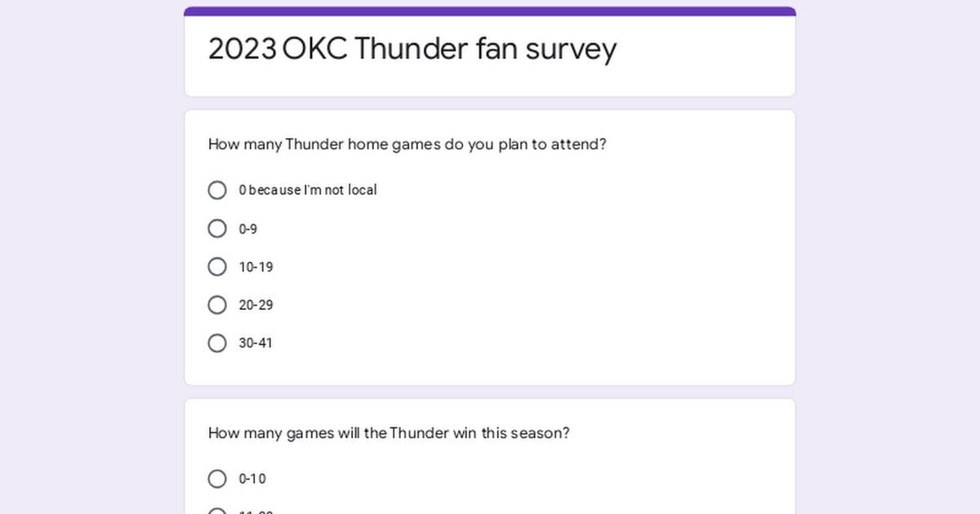The height and width of the screenshot is (514, 980).
Task: Click the purple bar atop the title card
Action: (x=490, y=11)
